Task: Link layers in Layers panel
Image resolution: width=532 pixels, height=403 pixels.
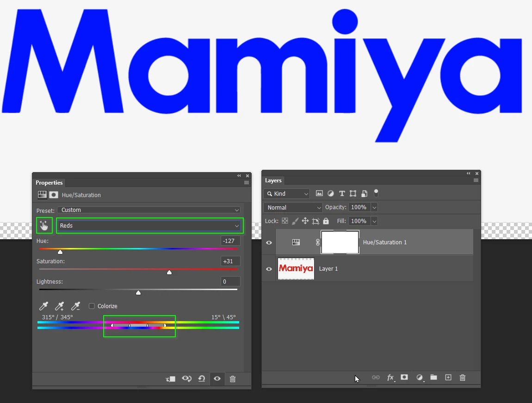Action: (376, 377)
